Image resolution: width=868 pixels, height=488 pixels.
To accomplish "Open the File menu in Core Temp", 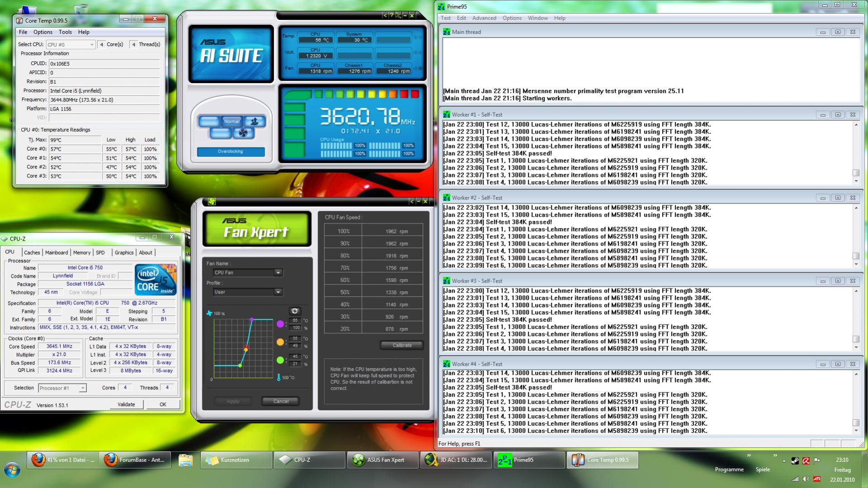I will click(x=23, y=32).
